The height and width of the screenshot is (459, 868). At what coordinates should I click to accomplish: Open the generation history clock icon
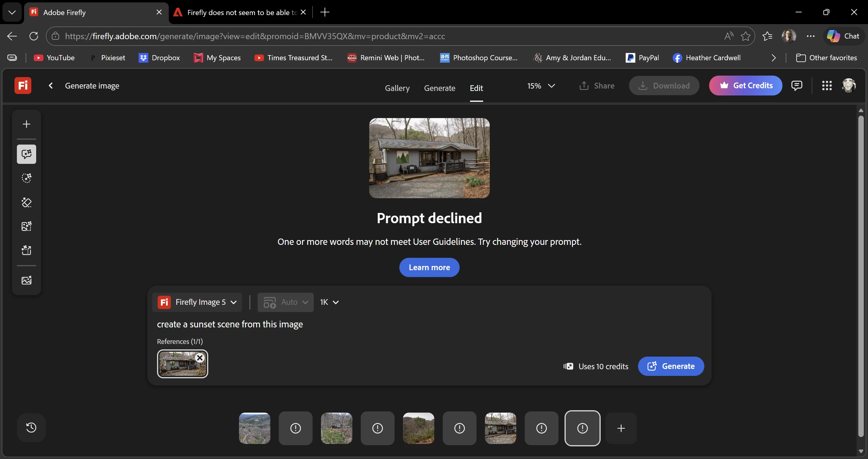pos(31,427)
